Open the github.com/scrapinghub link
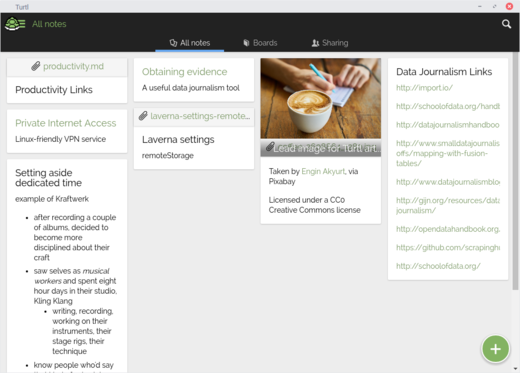 448,248
